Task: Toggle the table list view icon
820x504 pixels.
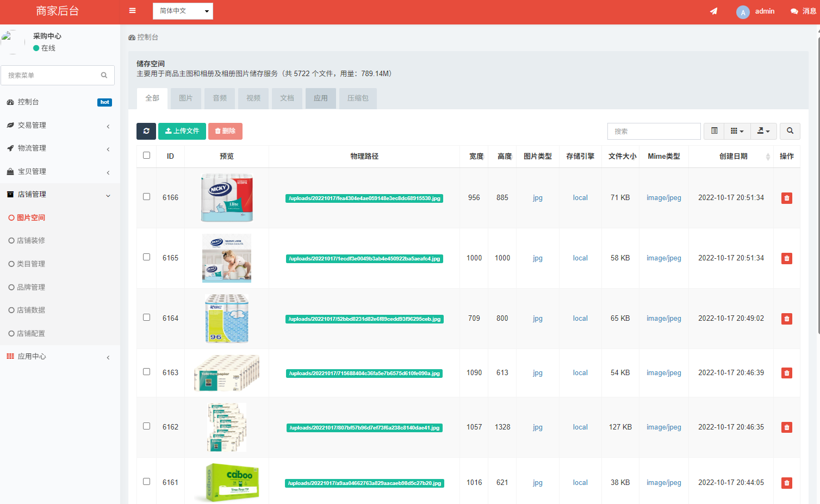Action: (714, 131)
